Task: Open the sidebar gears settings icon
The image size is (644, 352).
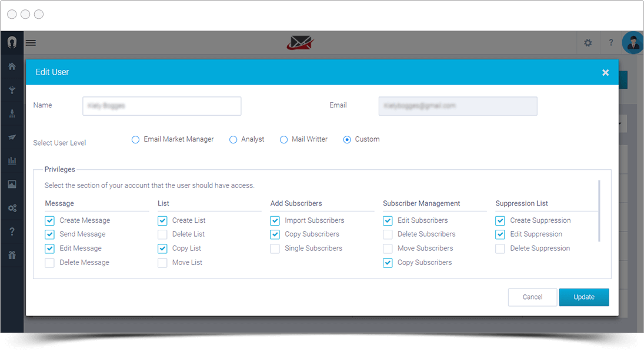Action: (12, 208)
